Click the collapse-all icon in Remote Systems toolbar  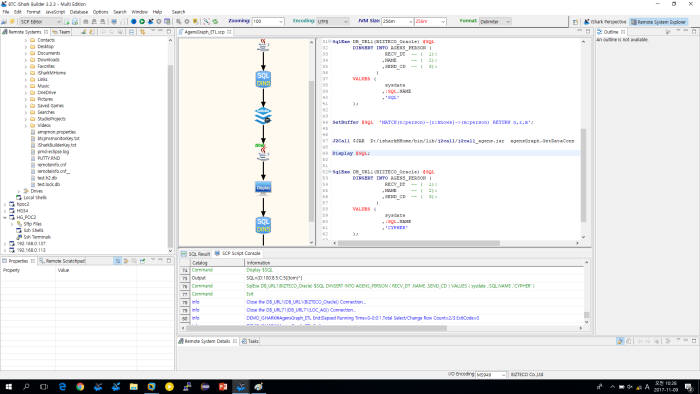[x=132, y=32]
